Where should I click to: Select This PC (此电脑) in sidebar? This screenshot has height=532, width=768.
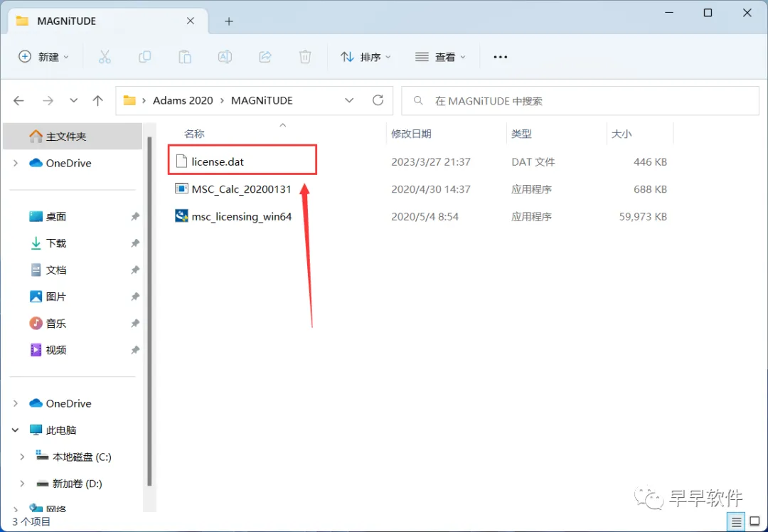coord(60,430)
